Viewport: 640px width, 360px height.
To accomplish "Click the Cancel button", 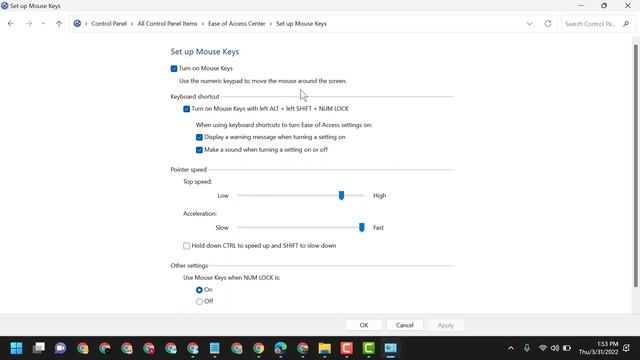I will click(x=404, y=325).
